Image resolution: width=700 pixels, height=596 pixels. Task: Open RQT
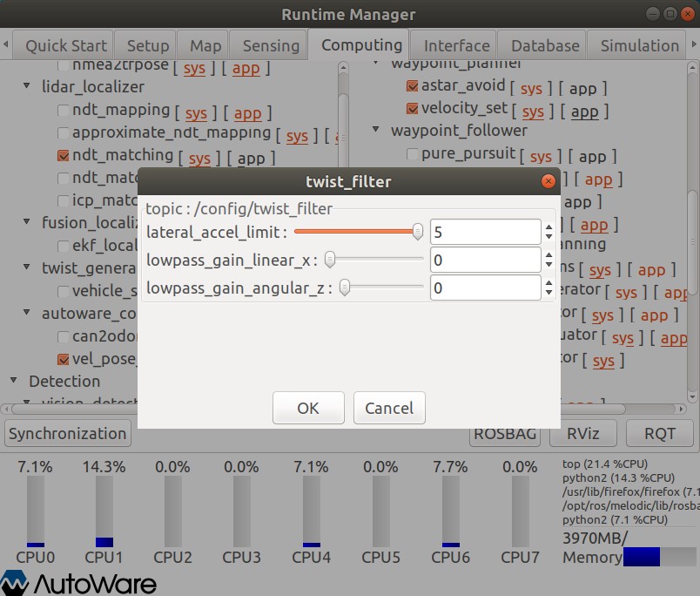pos(659,433)
